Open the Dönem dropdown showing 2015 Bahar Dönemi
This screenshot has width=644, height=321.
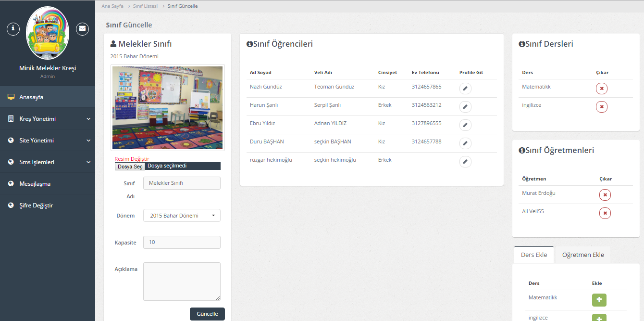point(182,216)
